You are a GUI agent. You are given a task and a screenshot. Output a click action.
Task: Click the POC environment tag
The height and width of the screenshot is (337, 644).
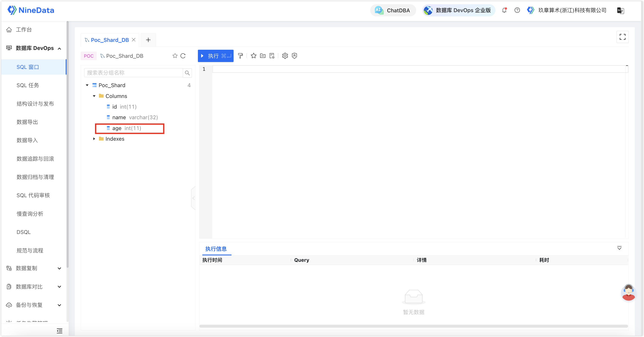click(89, 56)
